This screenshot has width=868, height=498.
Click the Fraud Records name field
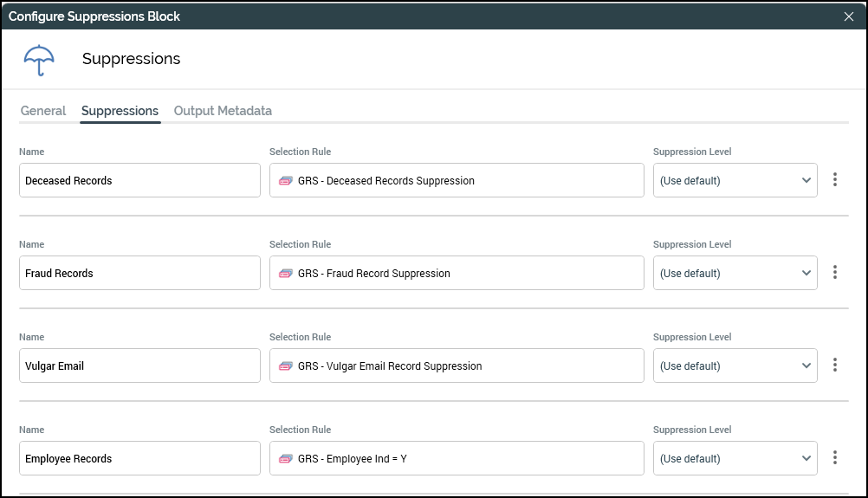(x=139, y=274)
